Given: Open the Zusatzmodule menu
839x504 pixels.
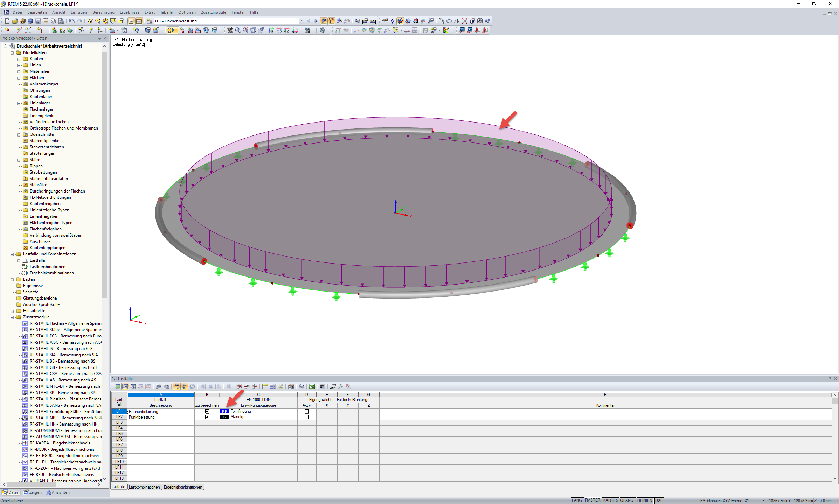Looking at the screenshot, I should [213, 12].
